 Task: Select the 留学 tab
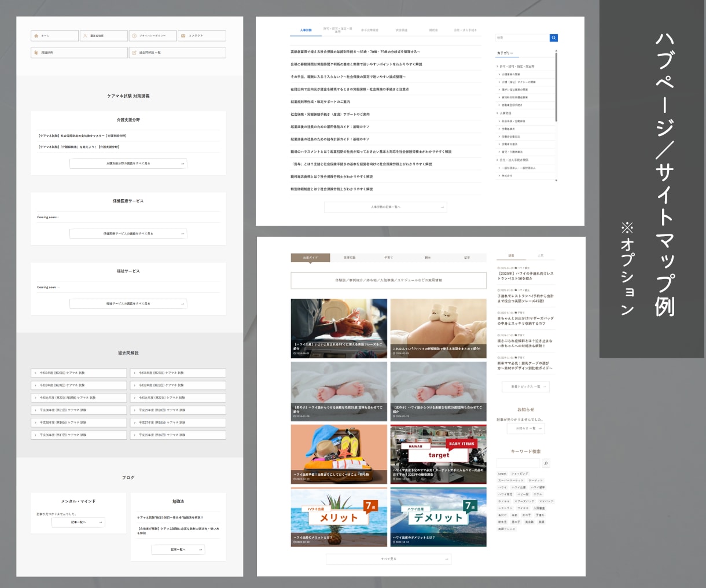pyautogui.click(x=467, y=258)
